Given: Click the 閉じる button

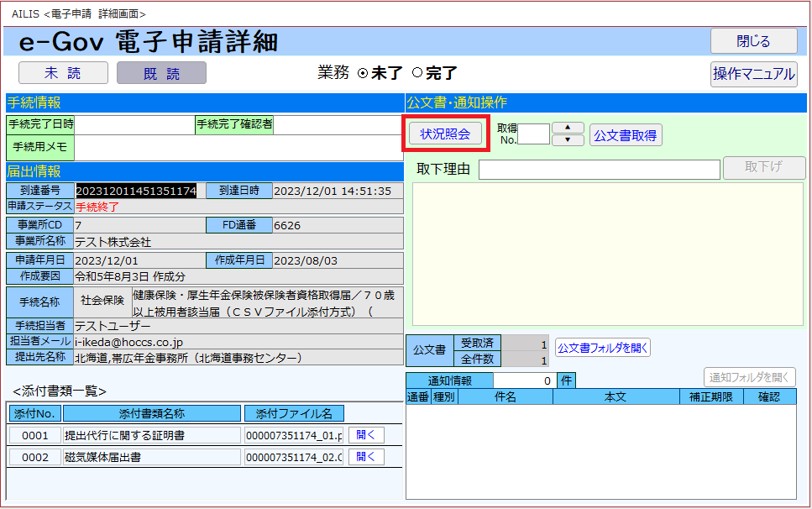Looking at the screenshot, I should pos(753,41).
